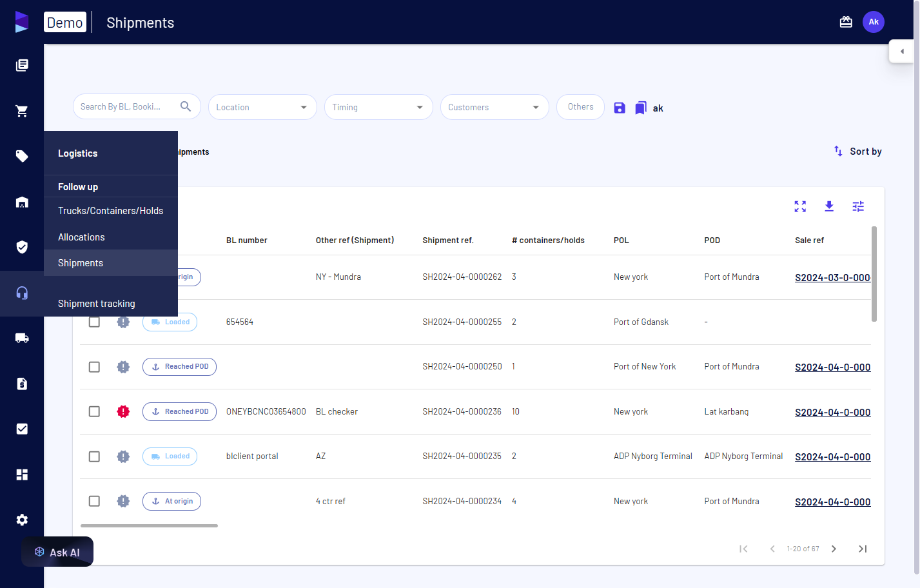
Task: Open the Location filter dropdown
Action: pyautogui.click(x=262, y=107)
